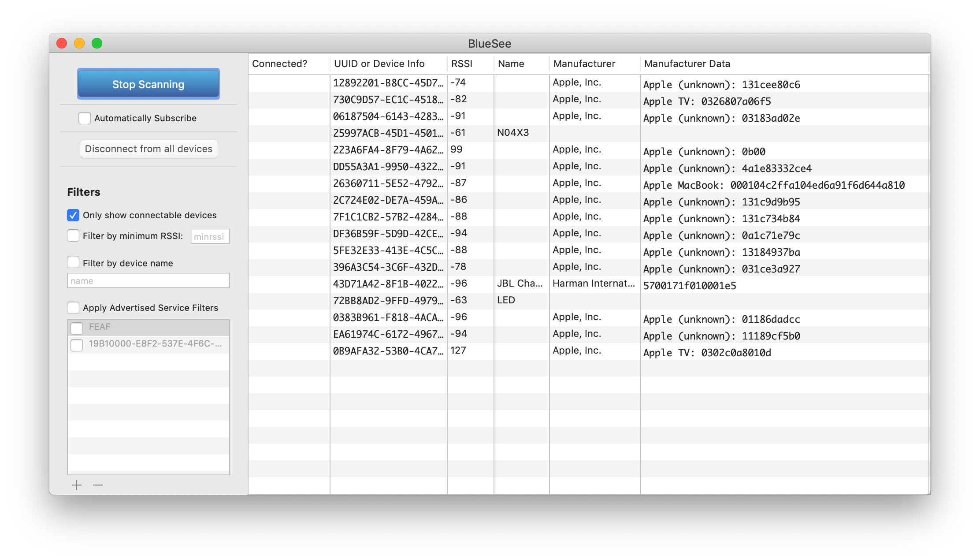Enable the Filter by device name checkbox
The width and height of the screenshot is (980, 560).
(x=73, y=263)
